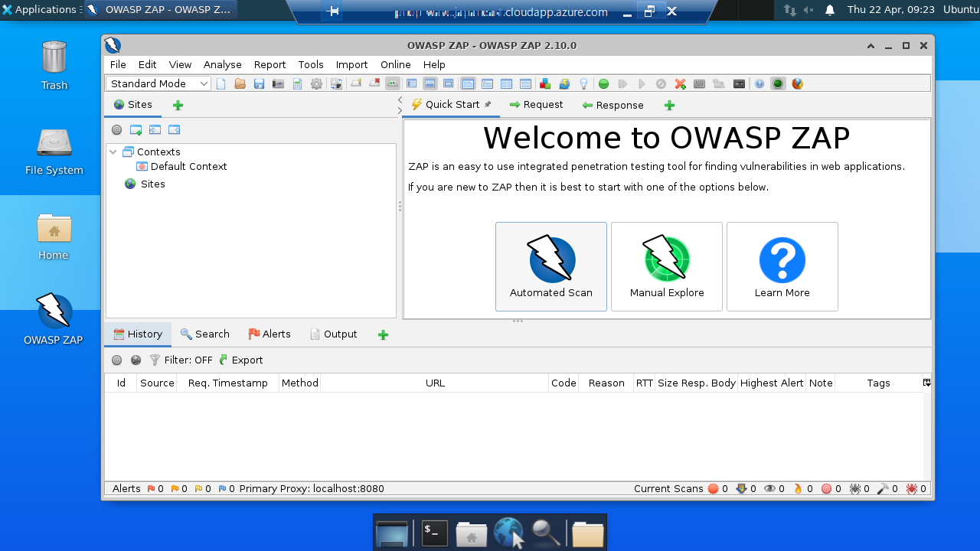Click the notification bell in system tray

(x=830, y=10)
